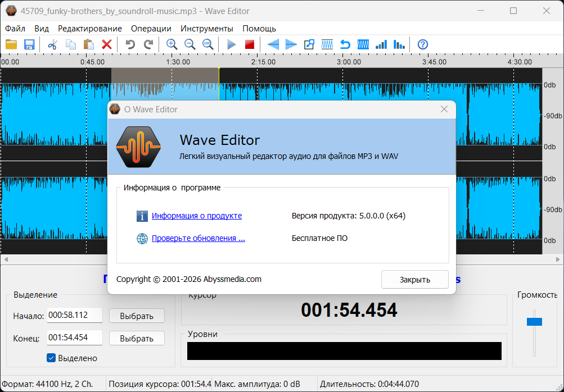Click the 4:30.00 mark on the timeline
Image resolution: width=564 pixels, height=392 pixels.
point(520,62)
